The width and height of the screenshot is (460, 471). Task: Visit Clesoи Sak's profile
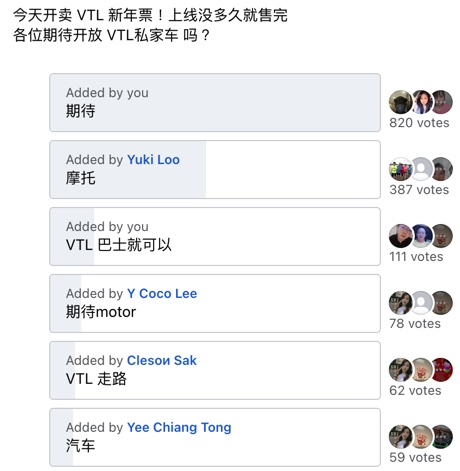click(162, 360)
